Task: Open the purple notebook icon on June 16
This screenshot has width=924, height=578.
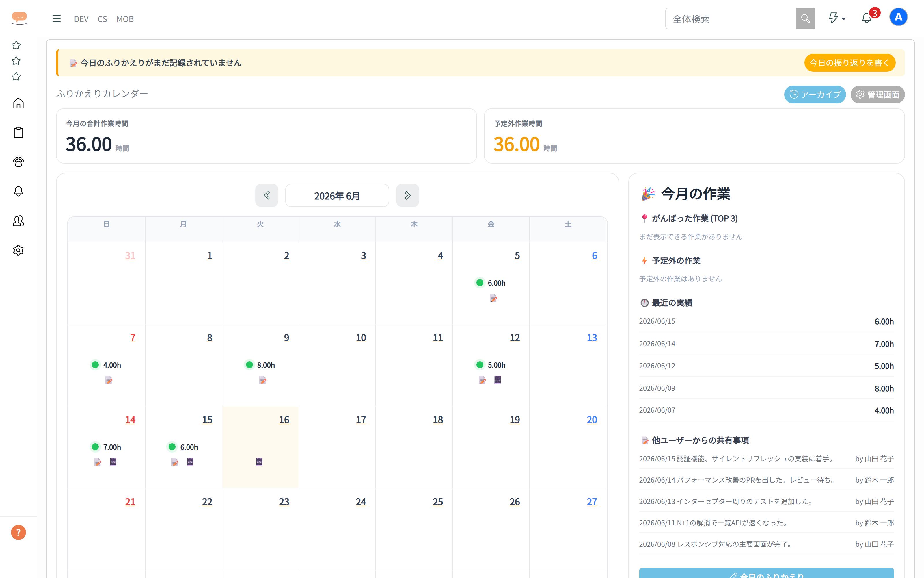Action: [x=259, y=462]
